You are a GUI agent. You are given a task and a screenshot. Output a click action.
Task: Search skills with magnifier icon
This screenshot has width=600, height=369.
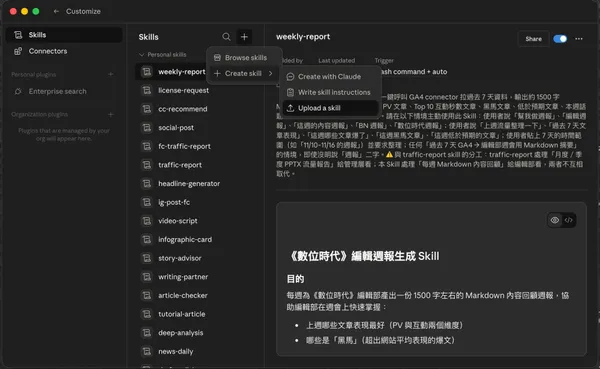(226, 37)
